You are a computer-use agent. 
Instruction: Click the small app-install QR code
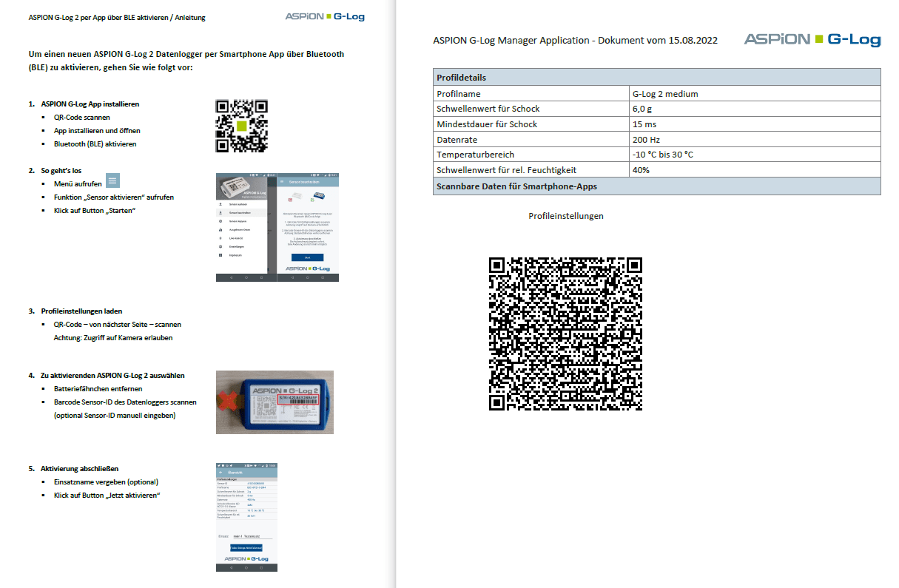pyautogui.click(x=241, y=126)
